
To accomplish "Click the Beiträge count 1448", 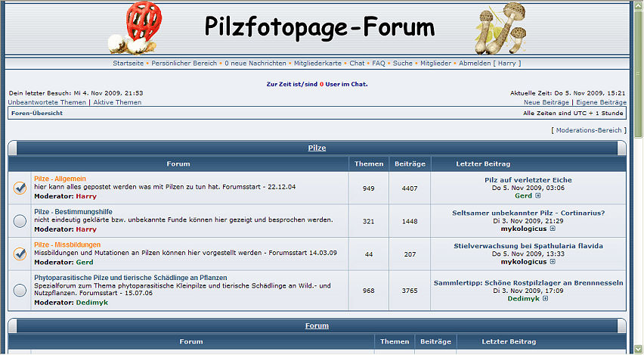I will pyautogui.click(x=410, y=221).
